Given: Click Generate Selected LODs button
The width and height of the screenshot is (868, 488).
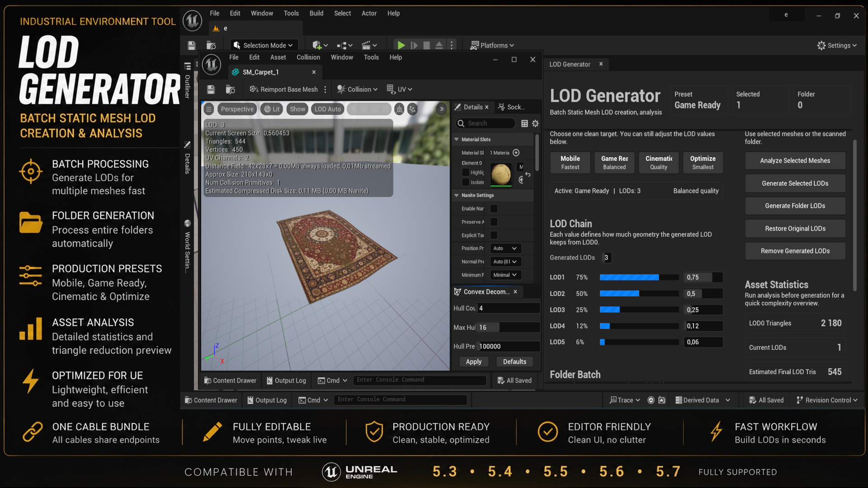Looking at the screenshot, I should (795, 183).
